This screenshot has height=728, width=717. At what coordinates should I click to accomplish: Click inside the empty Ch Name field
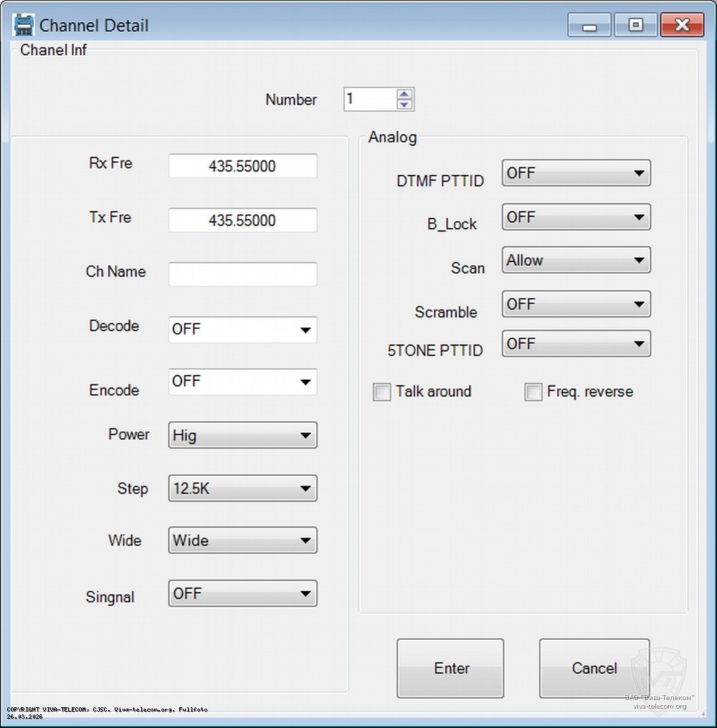click(242, 274)
